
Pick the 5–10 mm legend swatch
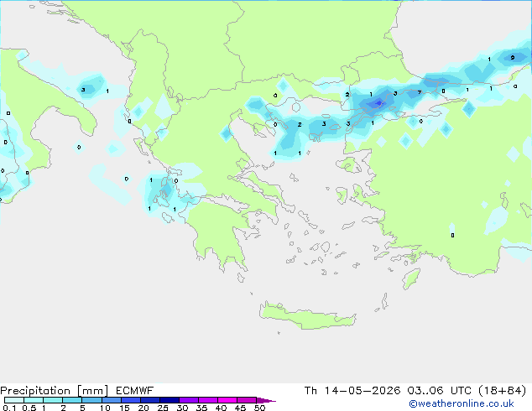pos(92,400)
